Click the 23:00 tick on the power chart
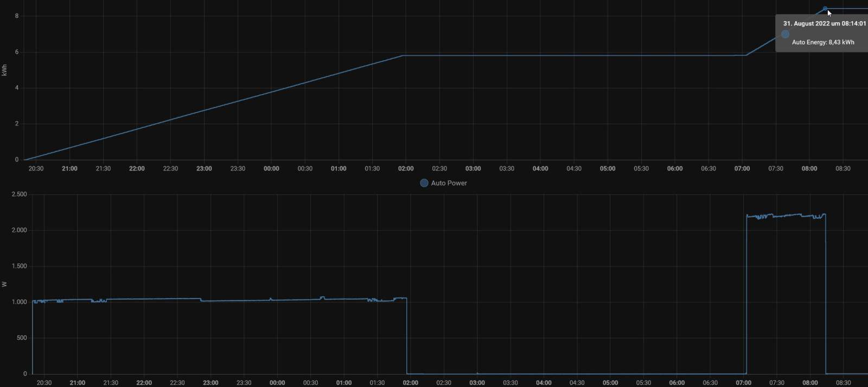The image size is (868, 387). [x=210, y=383]
